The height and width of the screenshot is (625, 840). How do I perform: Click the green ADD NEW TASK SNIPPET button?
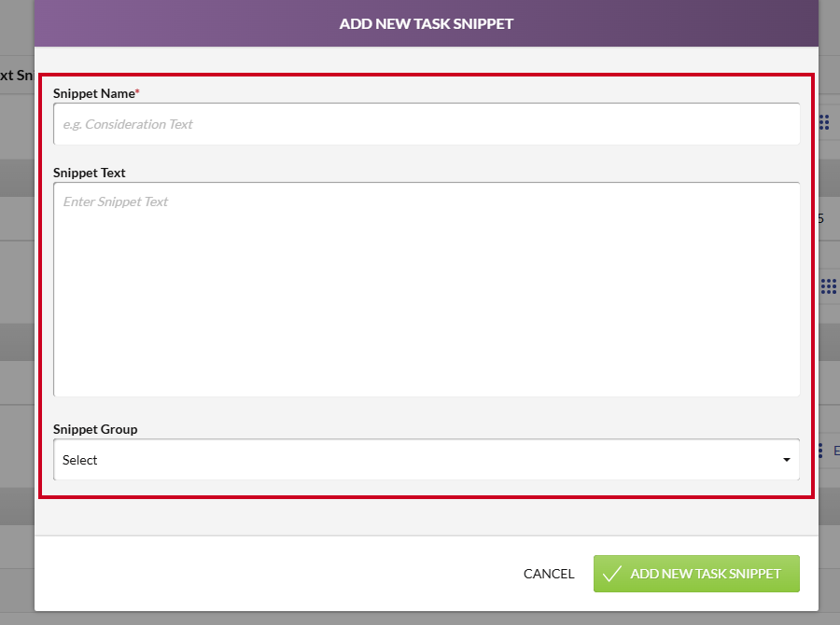point(696,574)
